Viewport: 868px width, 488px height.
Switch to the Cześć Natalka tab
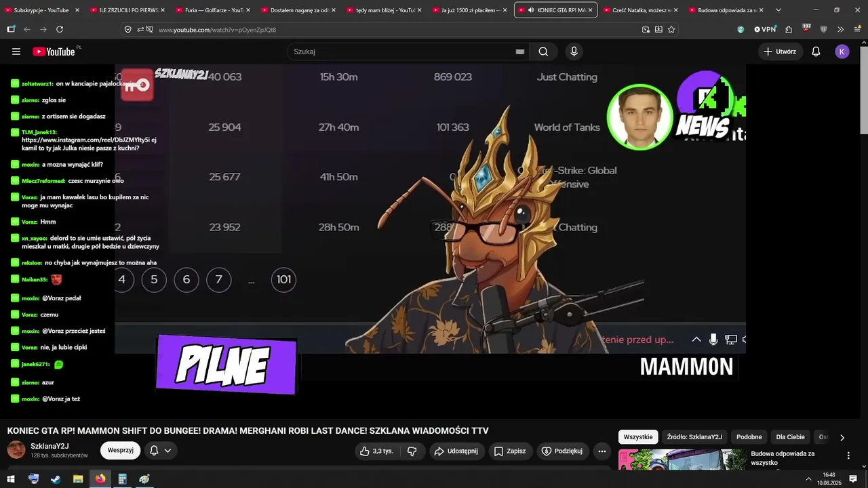(x=641, y=10)
